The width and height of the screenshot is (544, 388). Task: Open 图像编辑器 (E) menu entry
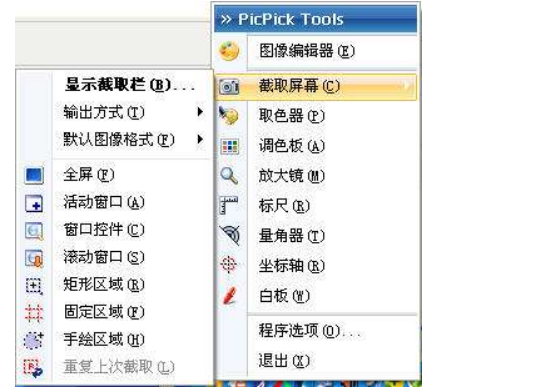316,51
